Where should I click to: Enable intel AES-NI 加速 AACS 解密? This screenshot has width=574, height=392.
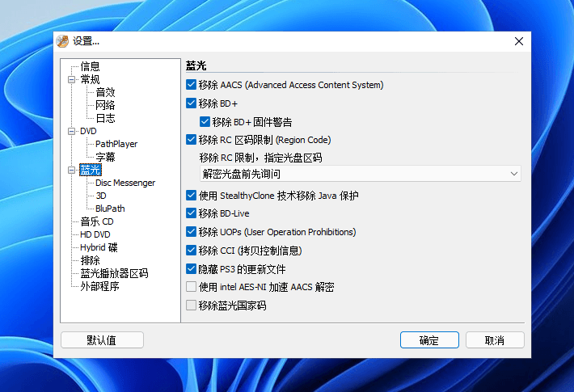click(191, 287)
